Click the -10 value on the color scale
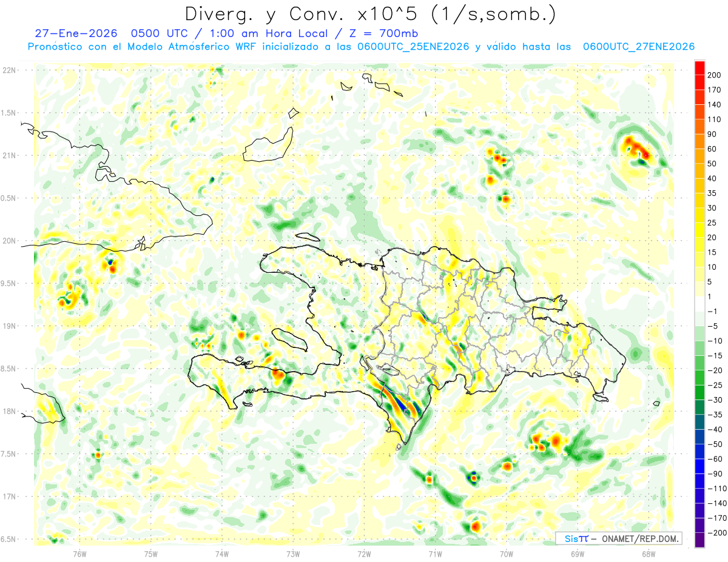 click(x=715, y=341)
